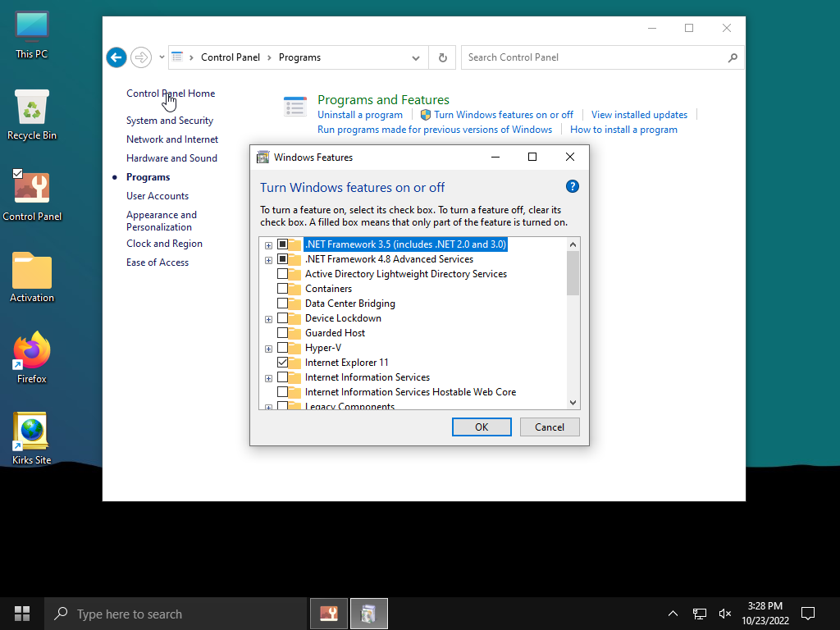Click OK in Windows Features
Viewport: 840px width, 630px height.
(x=482, y=427)
